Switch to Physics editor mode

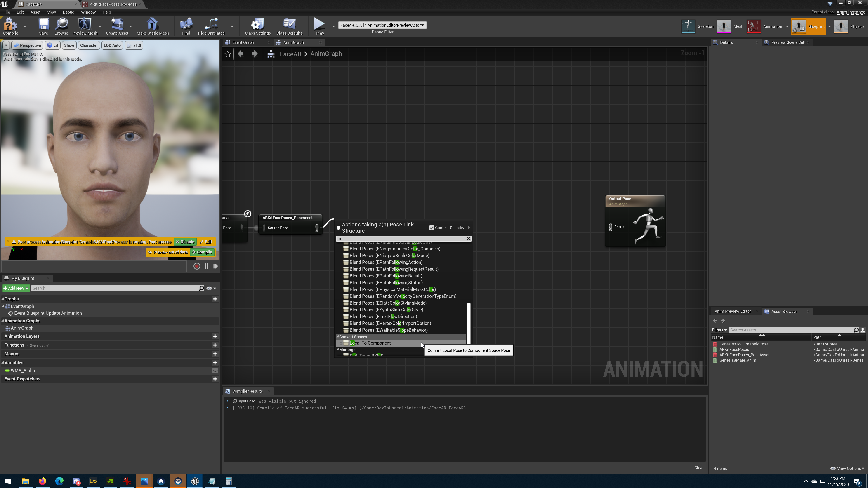[849, 26]
